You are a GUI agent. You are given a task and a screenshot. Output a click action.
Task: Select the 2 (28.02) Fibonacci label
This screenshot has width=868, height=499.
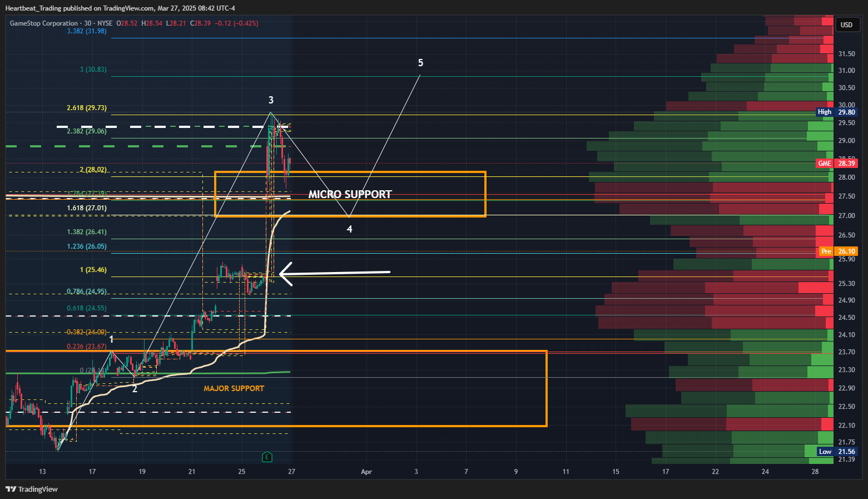[93, 170]
